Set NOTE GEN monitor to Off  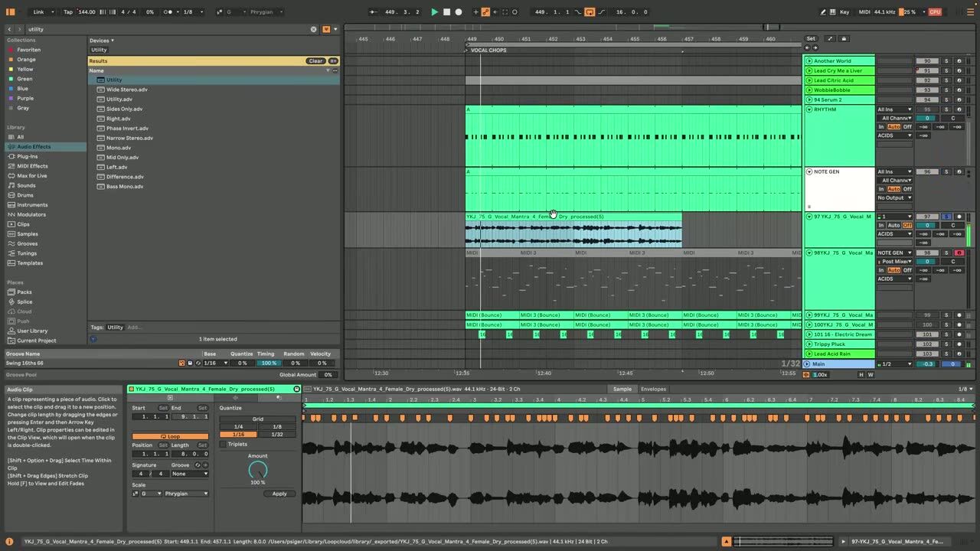tap(907, 189)
